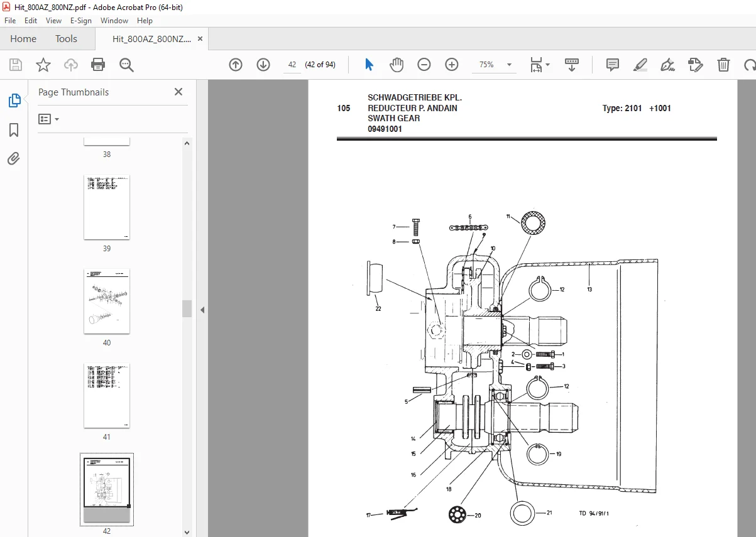The height and width of the screenshot is (537, 756).
Task: Print the document using the printer icon
Action: [x=98, y=65]
